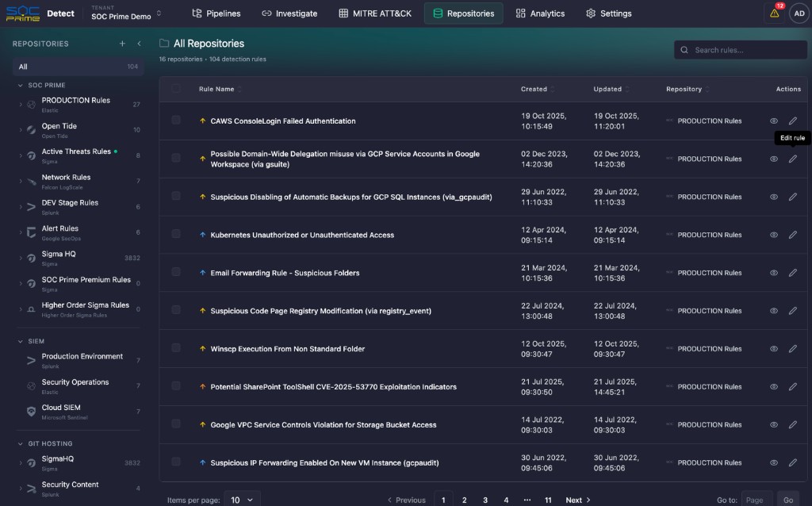Viewport: 812px width, 506px height.
Task: Expand the PRODUCTION Rules repository tree
Action: click(21, 104)
